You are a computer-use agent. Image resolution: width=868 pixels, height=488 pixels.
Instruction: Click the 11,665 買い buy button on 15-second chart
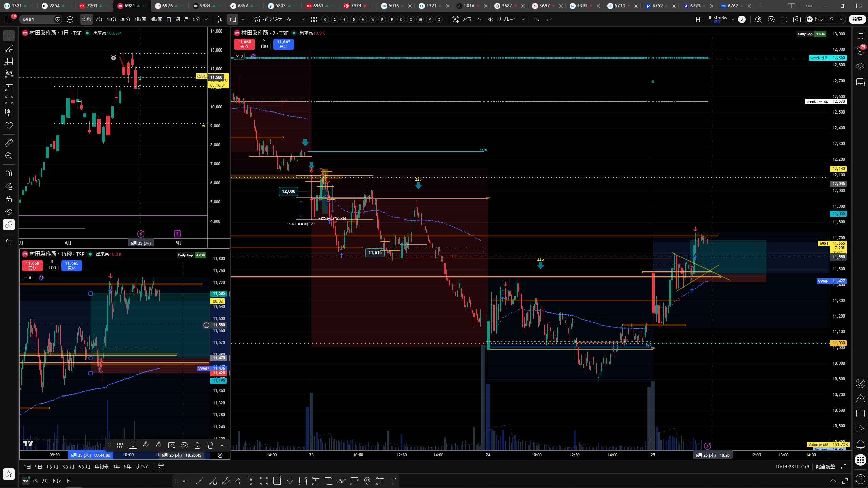(x=72, y=265)
